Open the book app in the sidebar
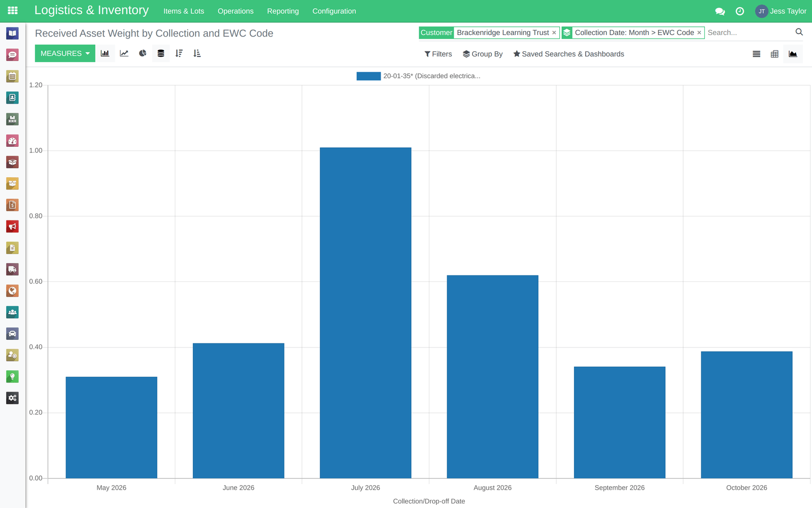The height and width of the screenshot is (508, 812). (13, 34)
